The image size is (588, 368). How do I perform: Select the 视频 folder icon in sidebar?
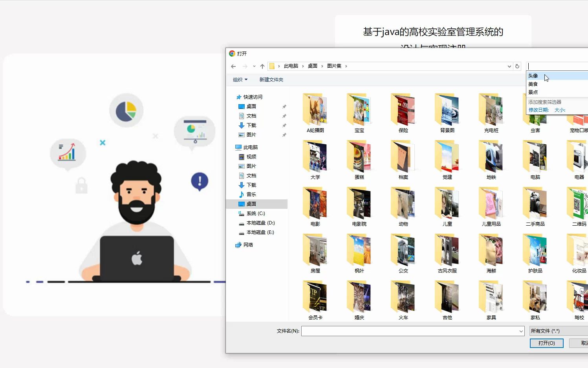(241, 156)
